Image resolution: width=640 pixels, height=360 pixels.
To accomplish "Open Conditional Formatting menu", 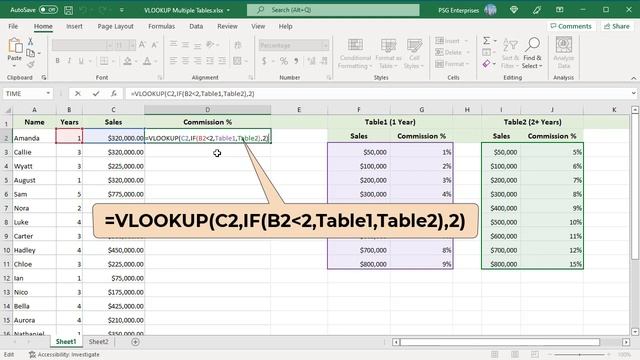I will (x=355, y=53).
